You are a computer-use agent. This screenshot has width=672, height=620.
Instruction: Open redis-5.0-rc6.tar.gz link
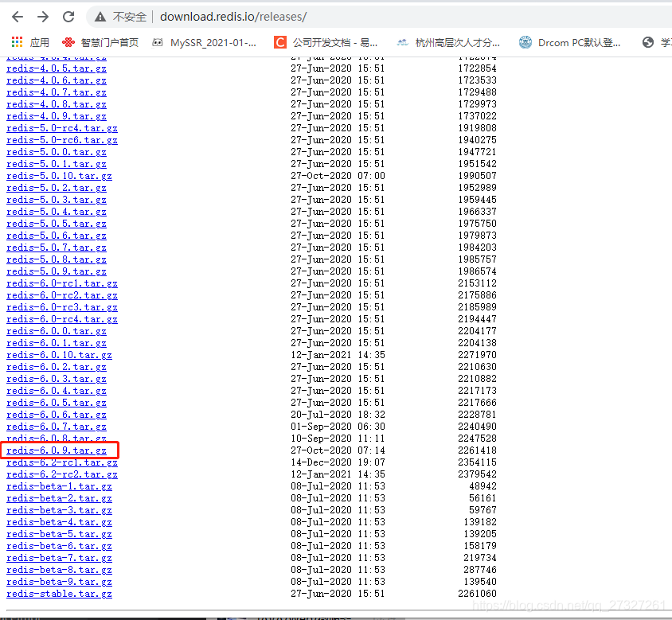click(x=62, y=140)
